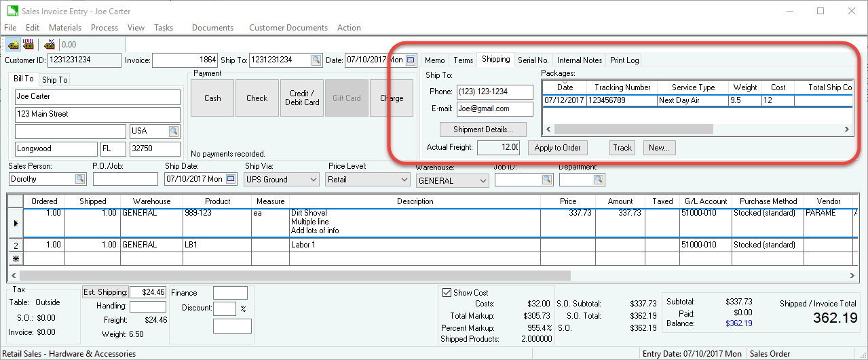Viewport: 868px width, 360px height.
Task: Open the Job ID lookup magnifier
Action: point(546,180)
